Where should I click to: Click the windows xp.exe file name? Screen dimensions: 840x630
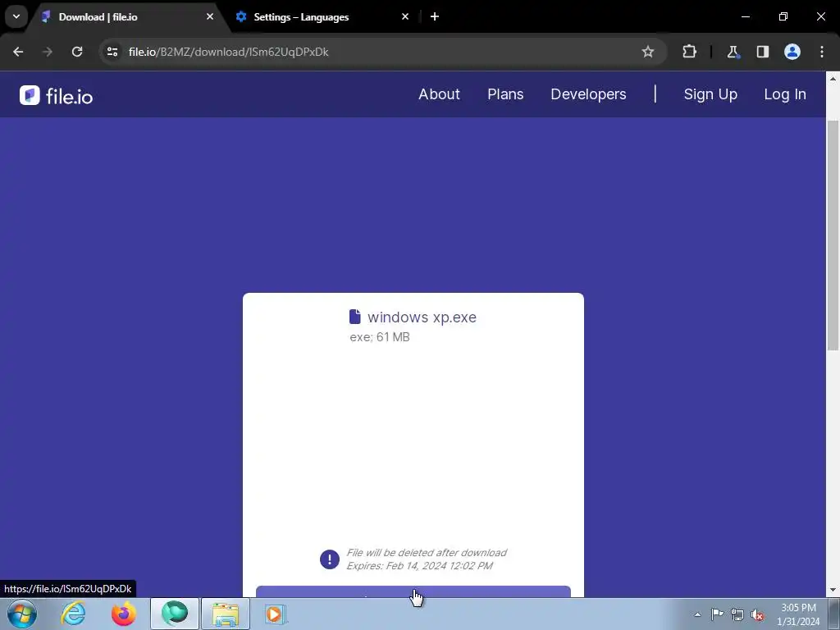coord(422,317)
